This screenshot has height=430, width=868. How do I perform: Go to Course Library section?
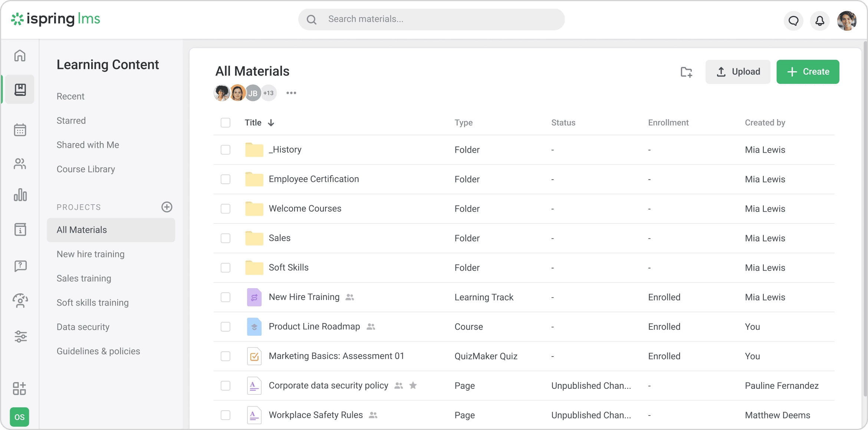pos(86,169)
